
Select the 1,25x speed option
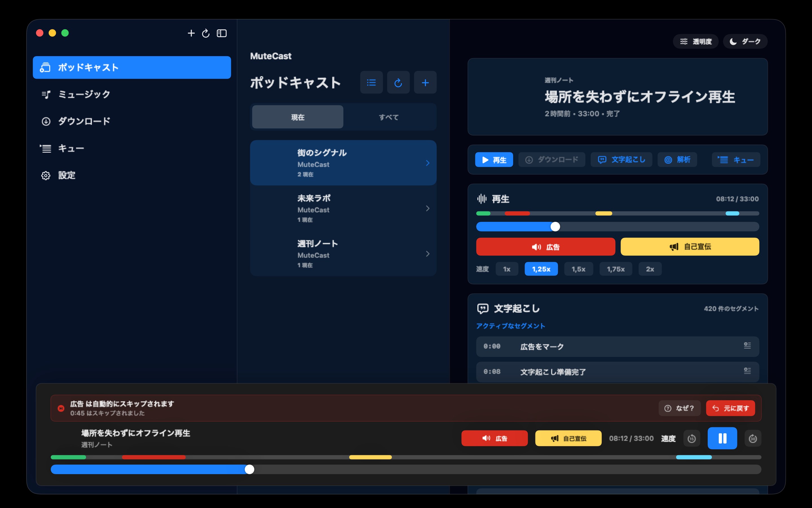point(541,269)
